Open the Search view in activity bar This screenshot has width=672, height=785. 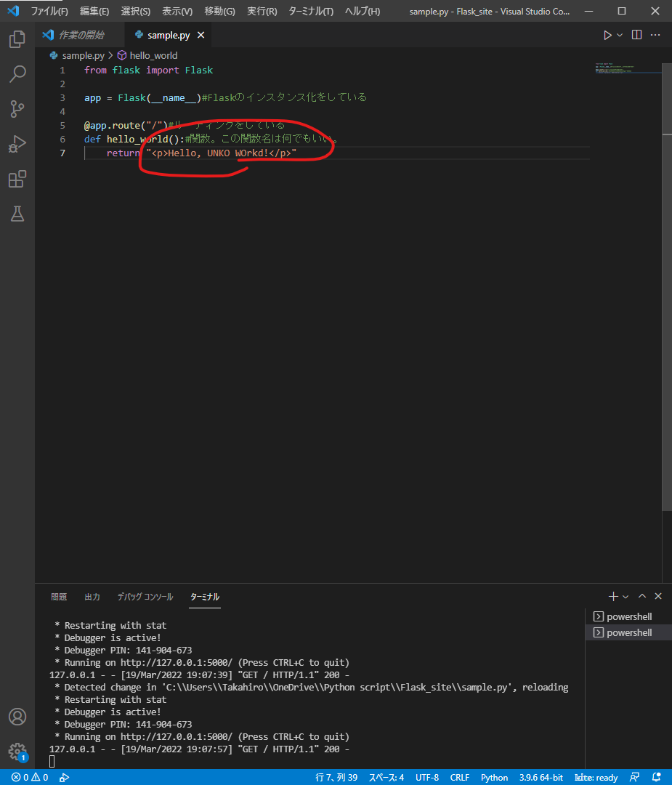(17, 73)
